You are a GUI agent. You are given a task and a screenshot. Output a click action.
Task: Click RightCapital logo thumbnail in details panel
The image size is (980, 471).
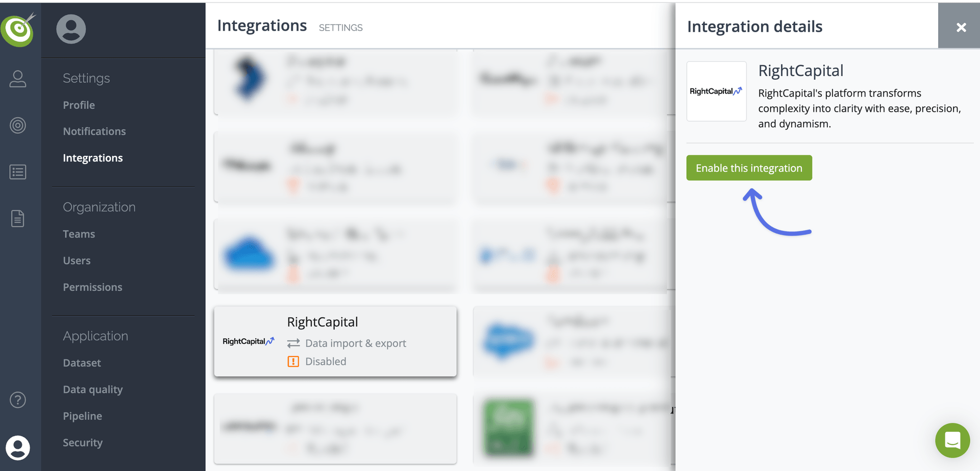click(x=716, y=91)
